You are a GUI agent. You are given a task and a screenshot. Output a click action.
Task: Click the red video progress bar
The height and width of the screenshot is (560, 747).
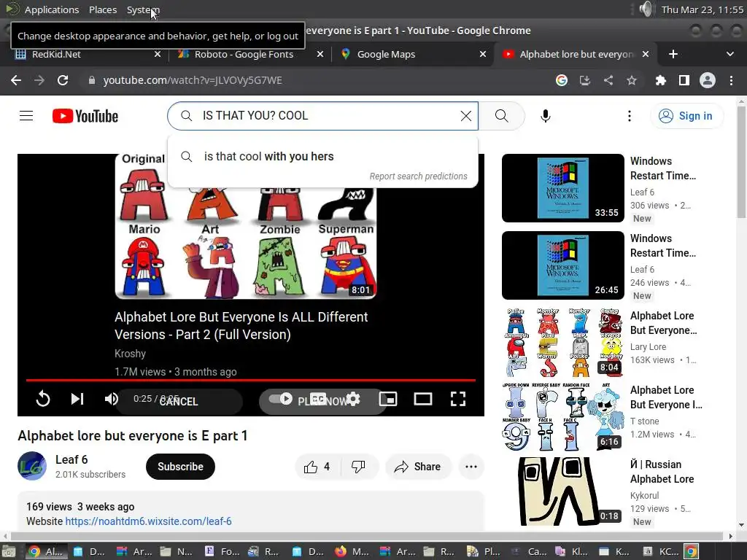tap(251, 380)
